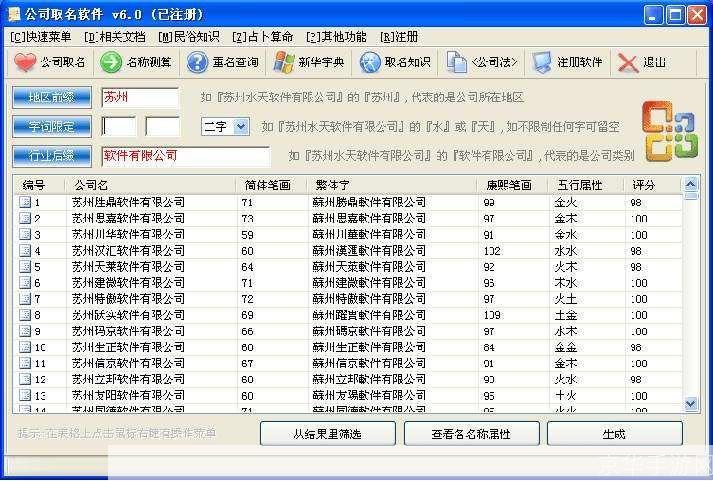713x481 pixels.
Task: Open the [C]快速菜单 menu
Action: 40,37
